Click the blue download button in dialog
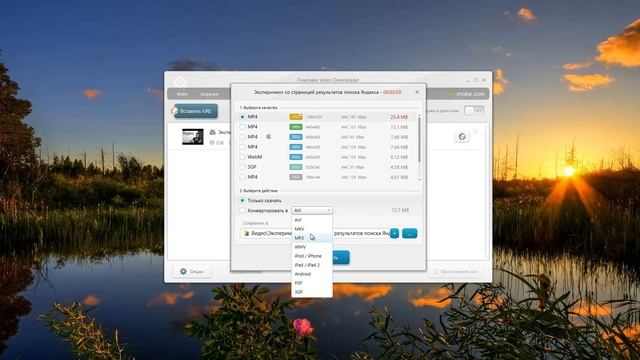Image resolution: width=640 pixels, height=360 pixels. pyautogui.click(x=341, y=258)
